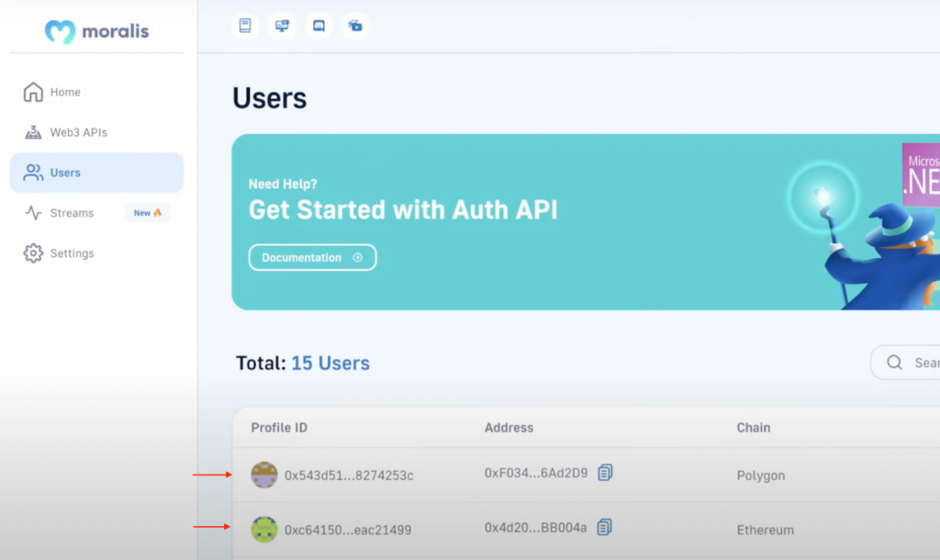Click the Settings gear icon
This screenshot has height=560, width=940.
(x=33, y=253)
